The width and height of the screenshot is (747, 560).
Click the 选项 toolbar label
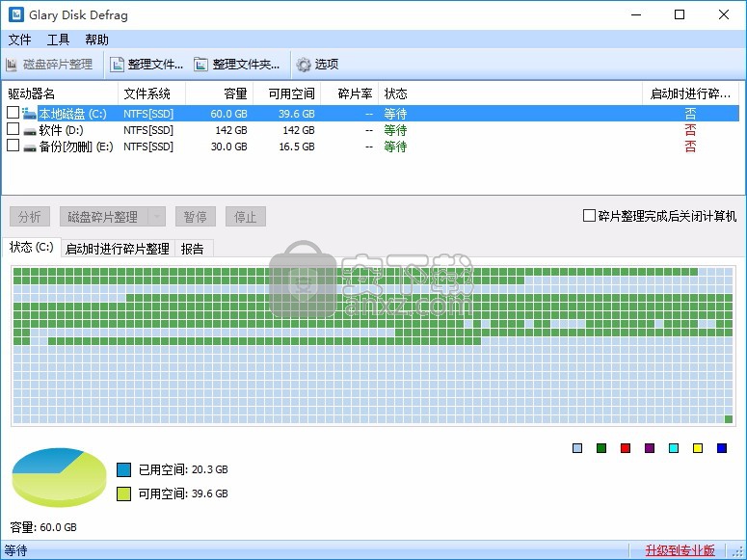pyautogui.click(x=327, y=65)
